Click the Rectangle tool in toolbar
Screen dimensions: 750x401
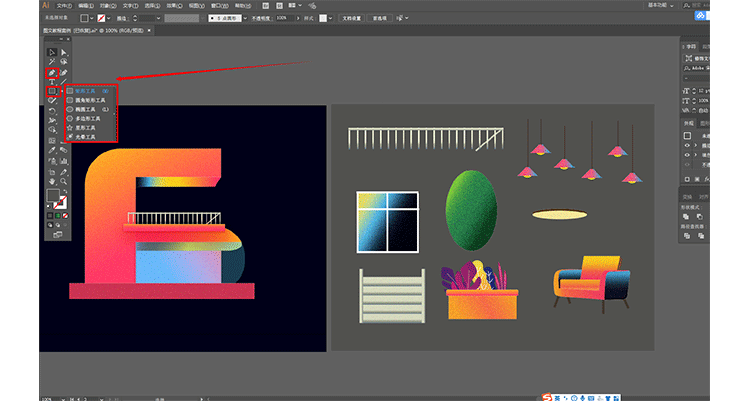coord(51,93)
